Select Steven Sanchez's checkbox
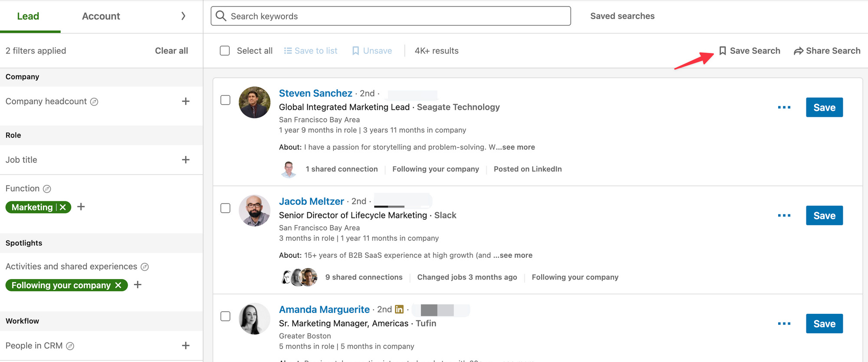 click(x=225, y=100)
